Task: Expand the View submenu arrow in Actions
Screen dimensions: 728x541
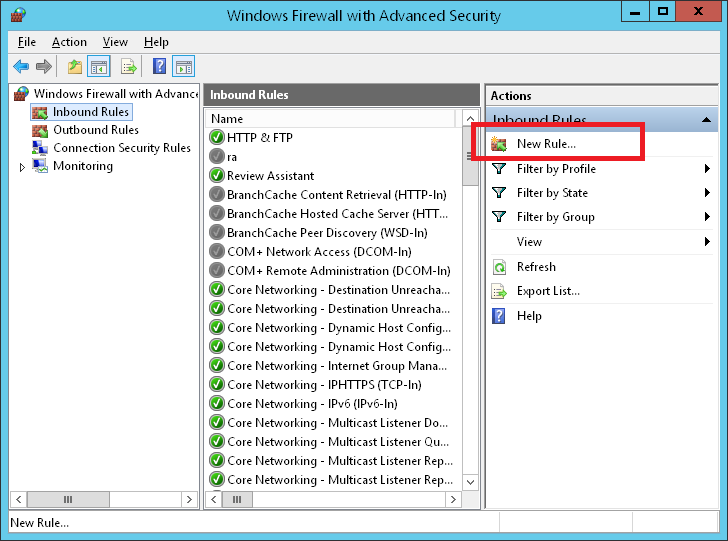Action: point(707,241)
